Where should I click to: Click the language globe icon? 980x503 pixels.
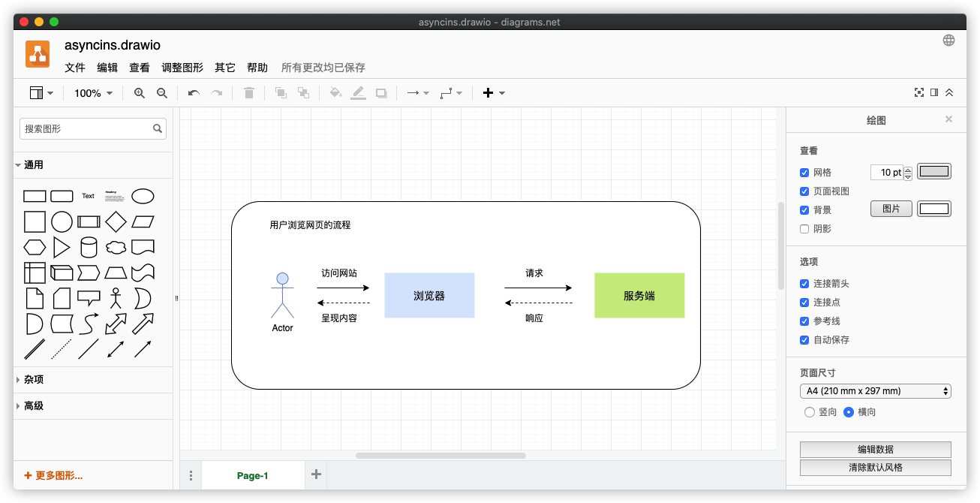coord(948,41)
